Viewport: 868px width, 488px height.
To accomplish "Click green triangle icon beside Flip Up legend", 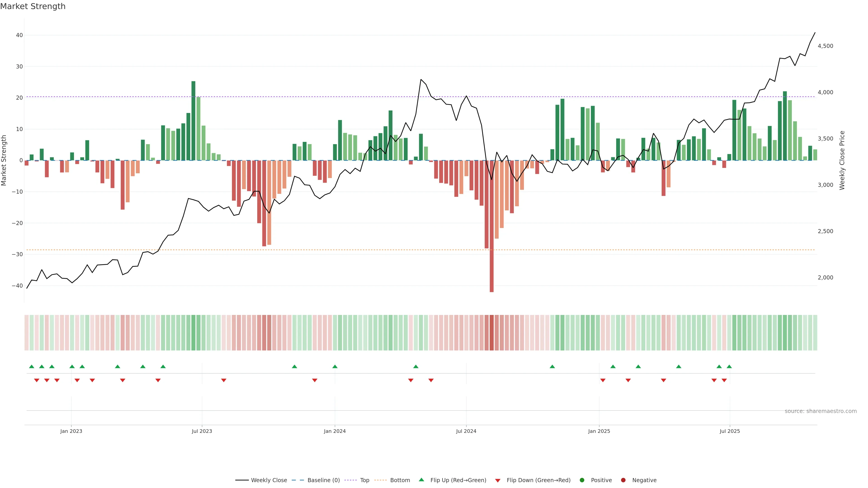I will pos(421,480).
